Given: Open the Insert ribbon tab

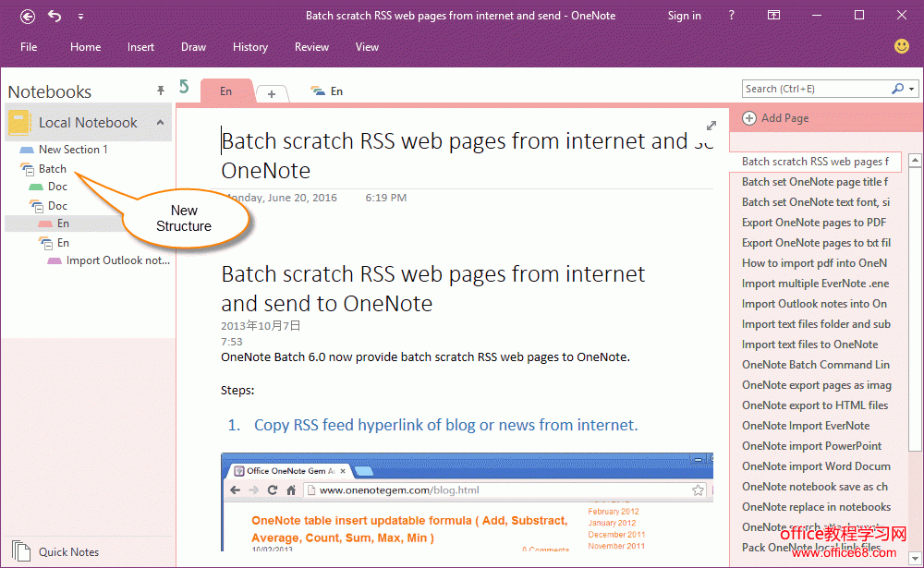Looking at the screenshot, I should click(x=140, y=47).
